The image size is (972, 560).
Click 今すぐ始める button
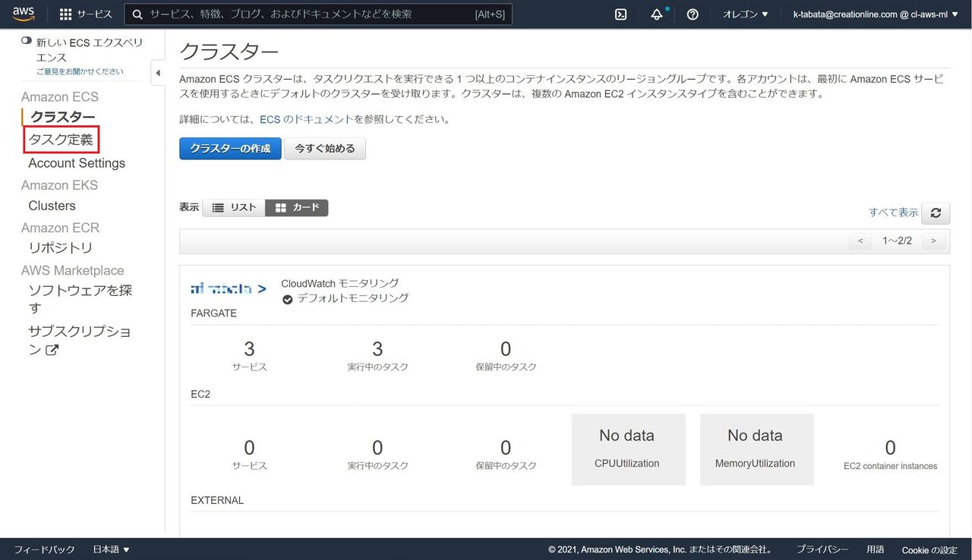coord(325,149)
